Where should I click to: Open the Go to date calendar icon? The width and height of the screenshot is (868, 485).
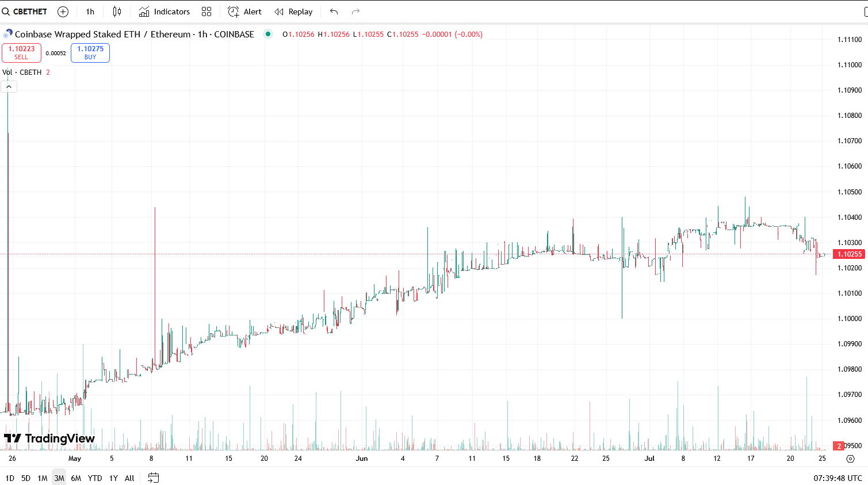153,478
